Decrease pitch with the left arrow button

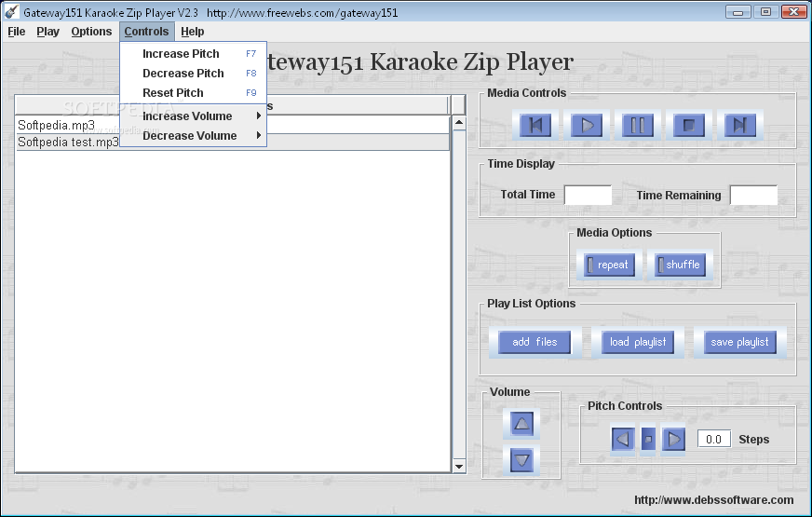[x=622, y=440]
